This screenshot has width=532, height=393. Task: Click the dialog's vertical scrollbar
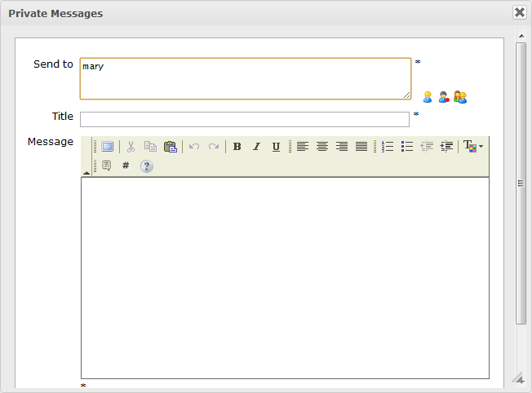pos(521,183)
